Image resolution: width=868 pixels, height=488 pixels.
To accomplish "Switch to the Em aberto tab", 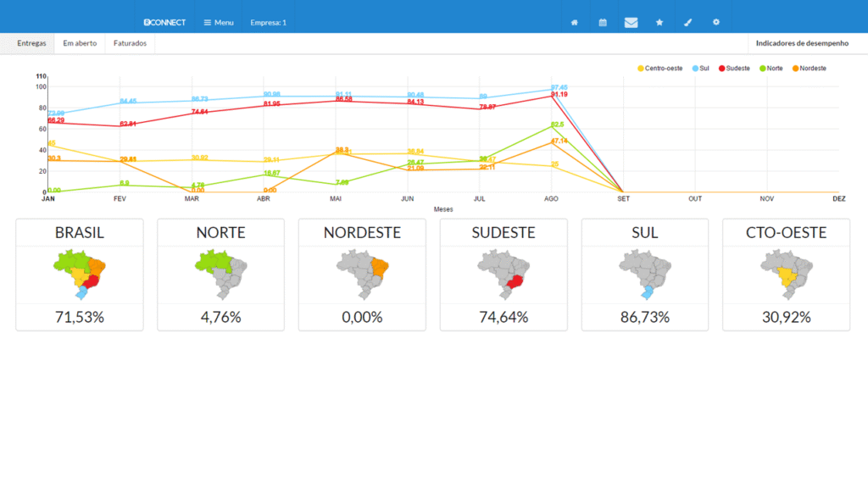I will pos(80,42).
